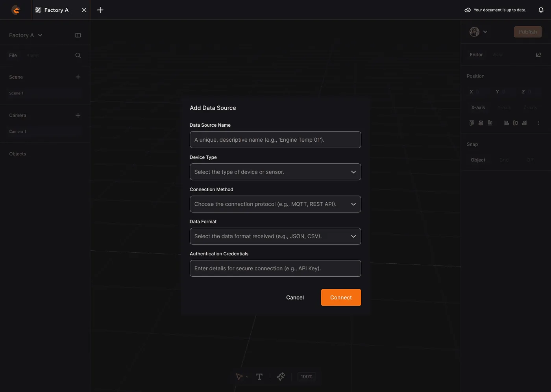Click Cancel in Add Data Source dialog
This screenshot has height=392, width=551.
coord(295,298)
